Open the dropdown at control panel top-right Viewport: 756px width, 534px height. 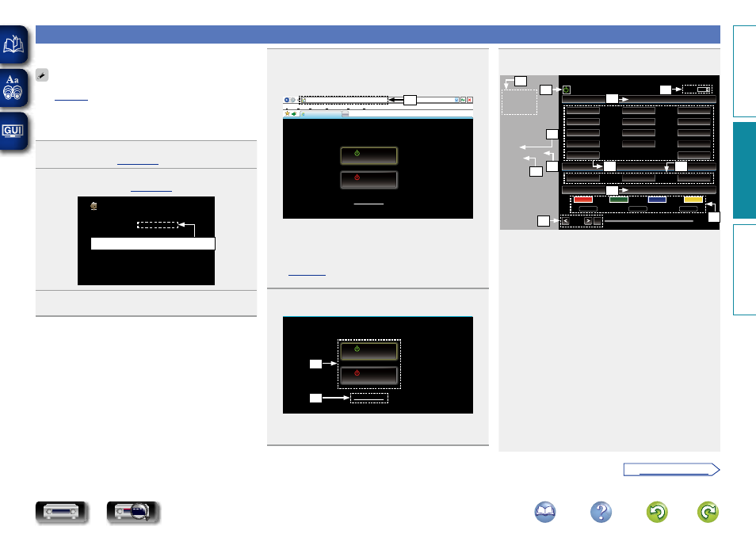[704, 90]
